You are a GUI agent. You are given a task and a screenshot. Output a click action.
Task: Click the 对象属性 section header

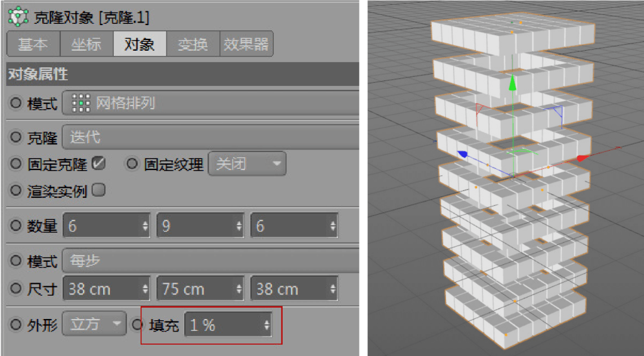[183, 74]
